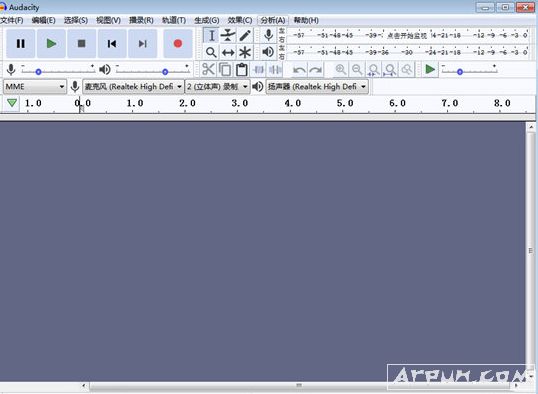Select the Zoom magnifier tool
The height and width of the screenshot is (394, 538).
click(x=211, y=53)
